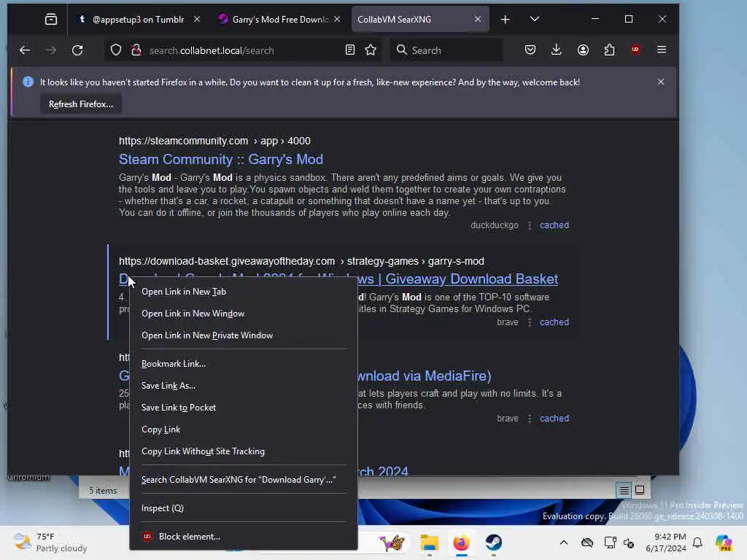This screenshot has width=747, height=560.
Task: Click Refresh Firefox button
Action: pyautogui.click(x=80, y=104)
